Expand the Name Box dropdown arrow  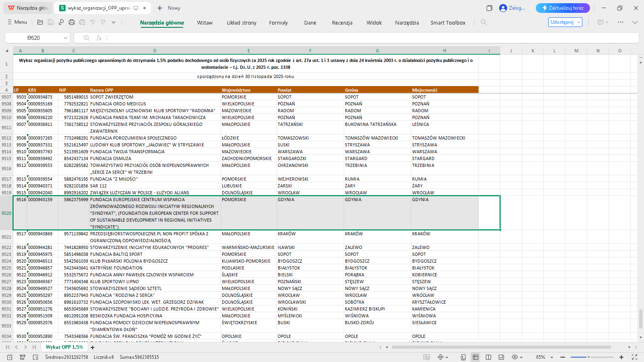[x=66, y=38]
